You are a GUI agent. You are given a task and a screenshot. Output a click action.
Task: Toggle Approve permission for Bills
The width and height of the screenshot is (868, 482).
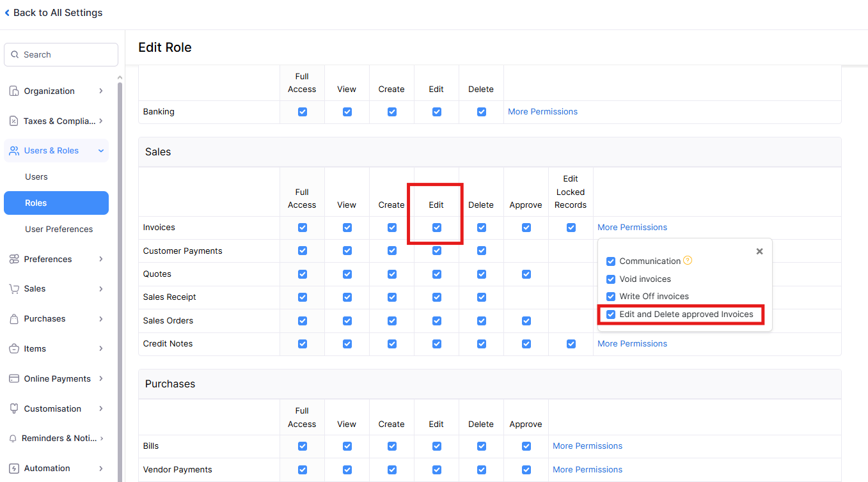click(526, 446)
